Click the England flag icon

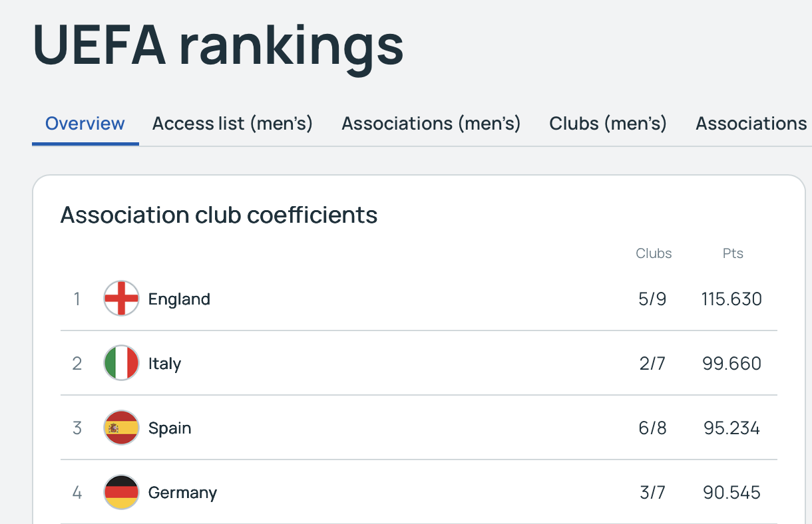tap(122, 299)
